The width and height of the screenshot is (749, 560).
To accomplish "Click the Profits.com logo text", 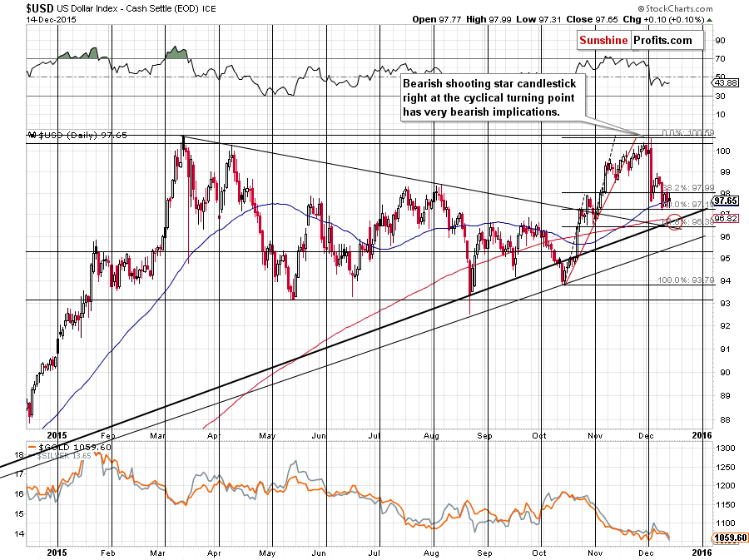I will click(x=662, y=40).
